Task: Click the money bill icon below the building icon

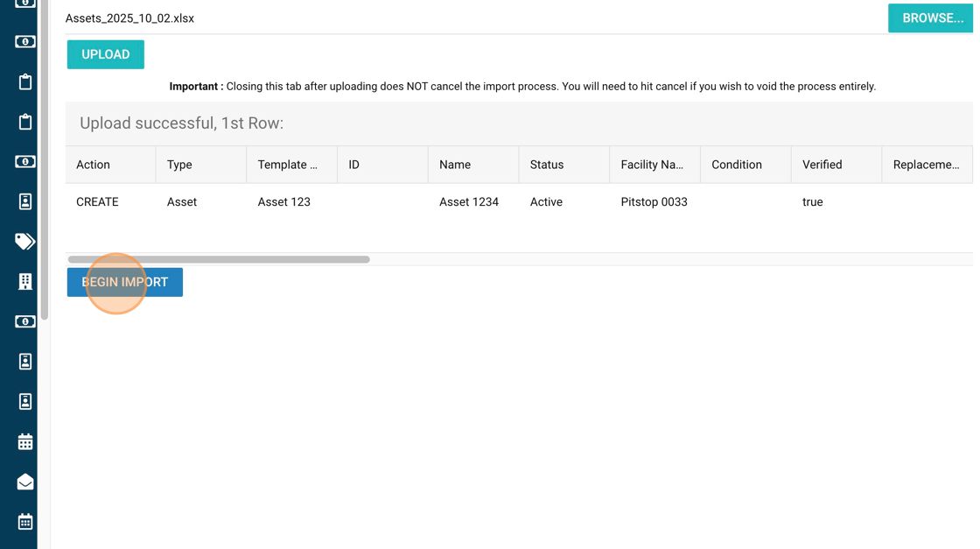Action: (24, 321)
